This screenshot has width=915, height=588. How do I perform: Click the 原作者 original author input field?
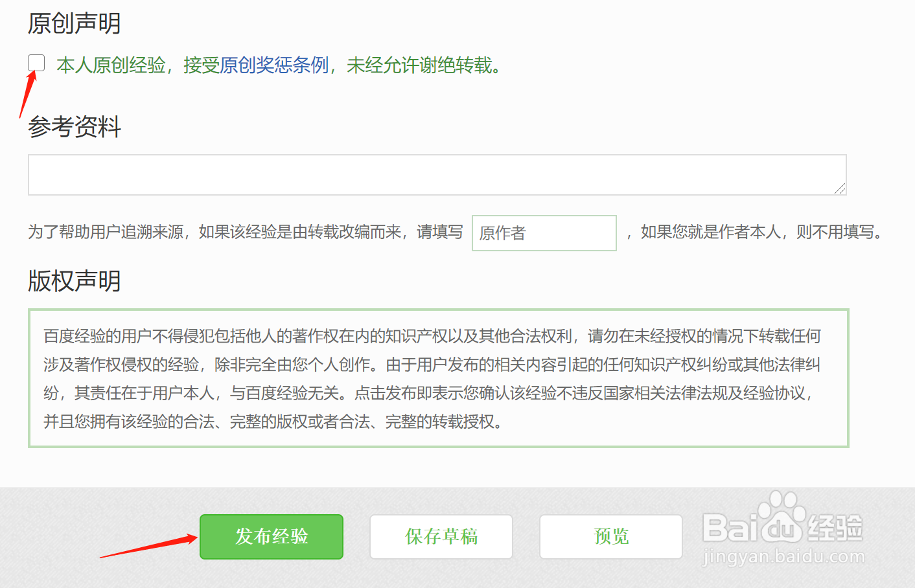pyautogui.click(x=544, y=233)
